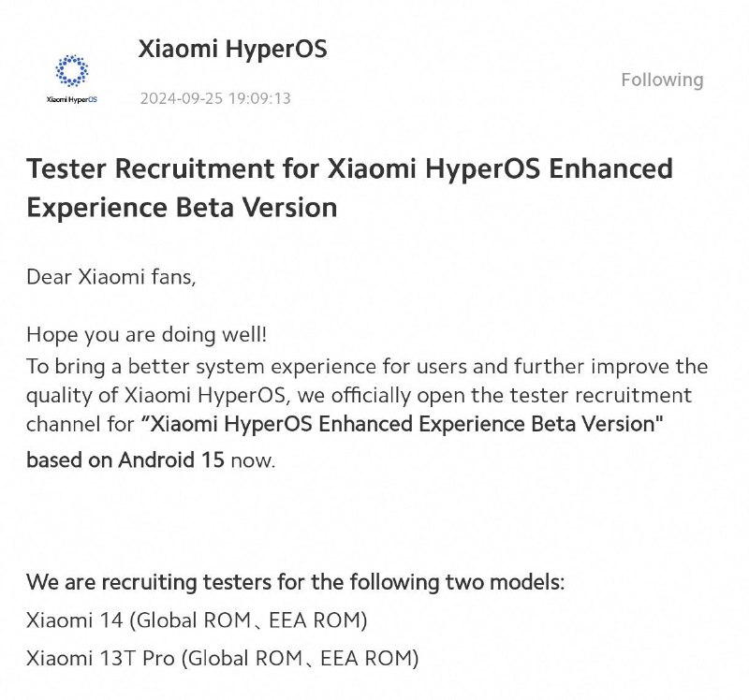
Task: Open the Xiaomi HyperOS author profile name
Action: coord(232,49)
